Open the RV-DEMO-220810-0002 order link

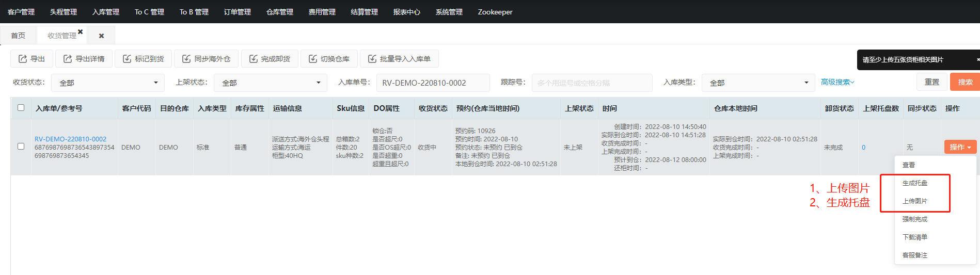click(x=70, y=139)
